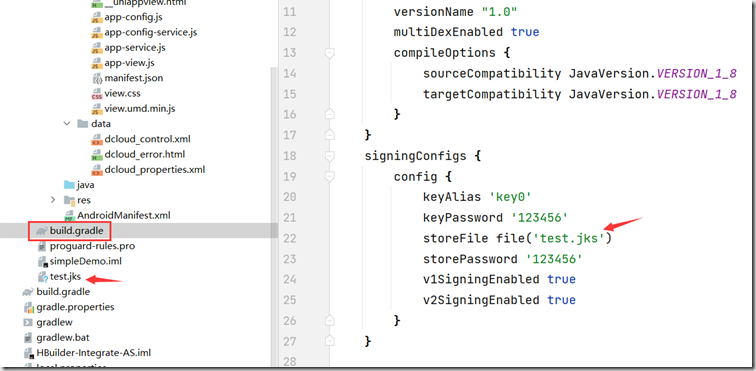
Task: Click the data folder icon
Action: coord(82,124)
